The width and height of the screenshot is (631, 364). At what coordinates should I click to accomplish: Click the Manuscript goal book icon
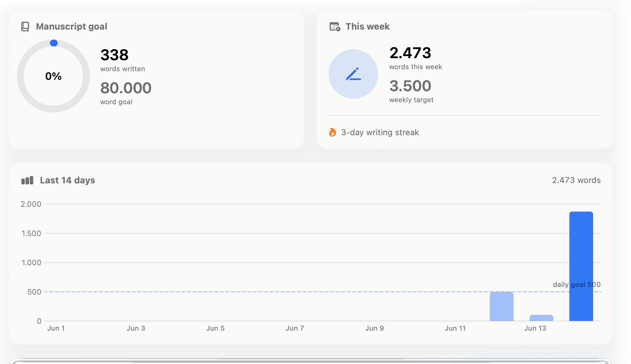(25, 26)
